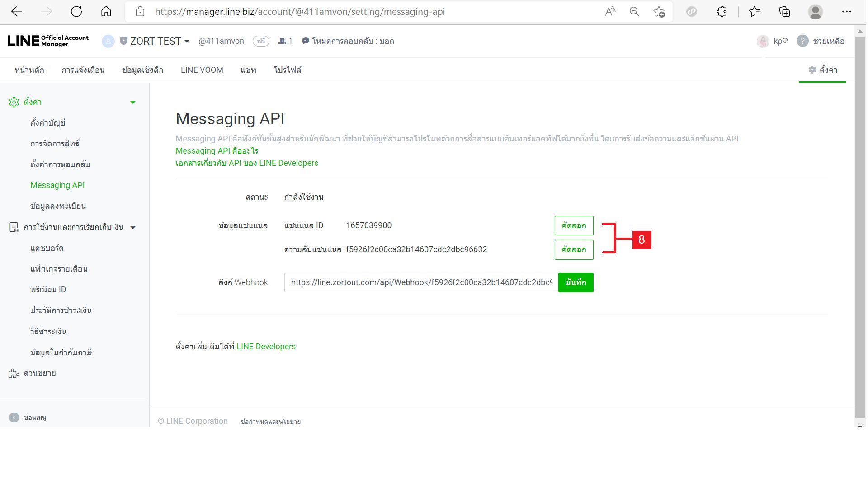Open the browser extensions puzzle icon
Viewport: 868px width, 488px height.
[x=722, y=12]
